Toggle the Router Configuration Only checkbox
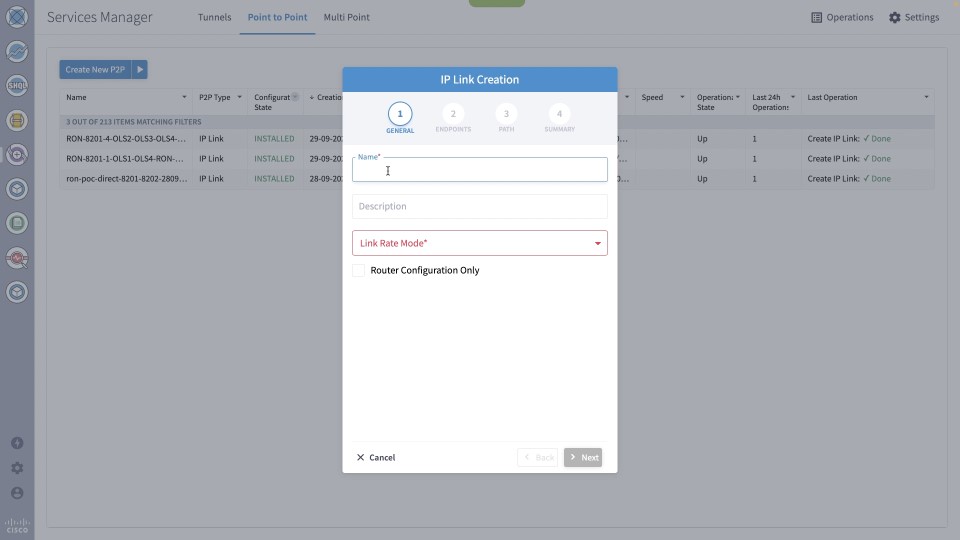The height and width of the screenshot is (540, 960). coord(359,271)
